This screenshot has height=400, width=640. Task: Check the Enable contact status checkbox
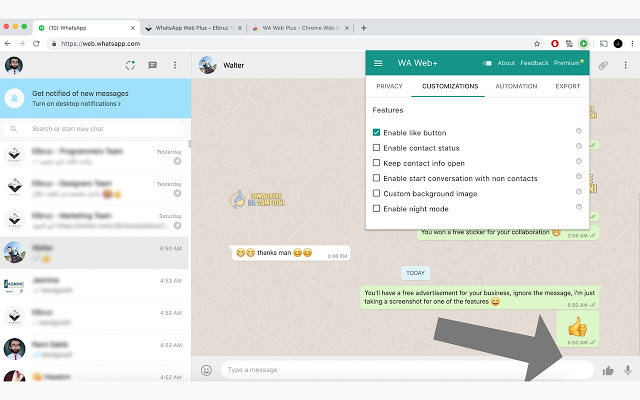click(x=377, y=148)
